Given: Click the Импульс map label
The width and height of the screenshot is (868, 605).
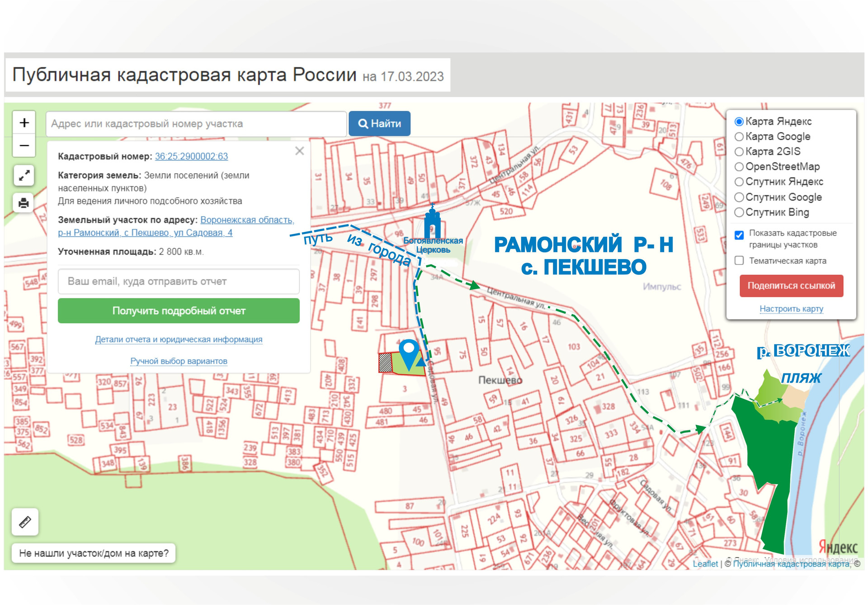Looking at the screenshot, I should (662, 287).
